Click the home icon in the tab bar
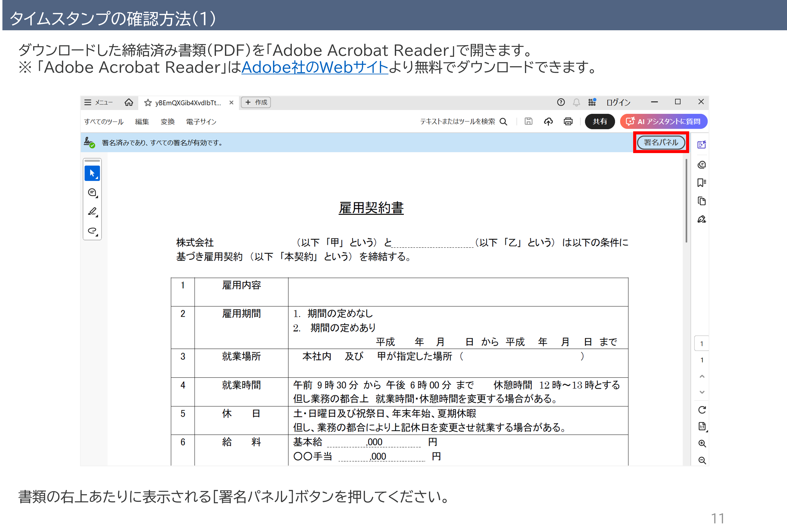 129,102
